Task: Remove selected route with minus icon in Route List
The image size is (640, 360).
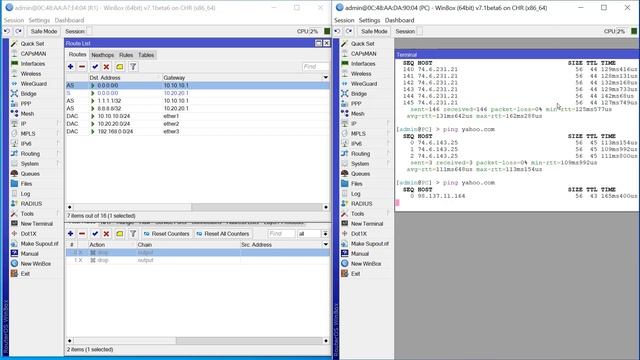Action: (x=82, y=67)
